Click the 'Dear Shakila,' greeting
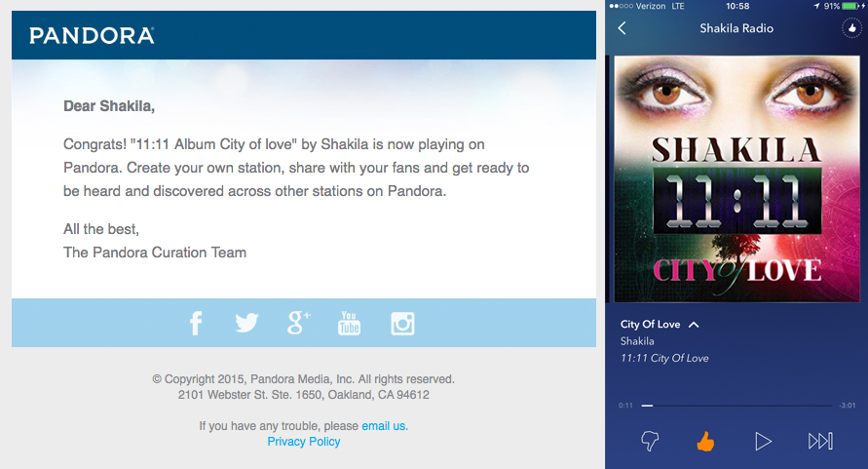The image size is (868, 469). click(x=109, y=106)
